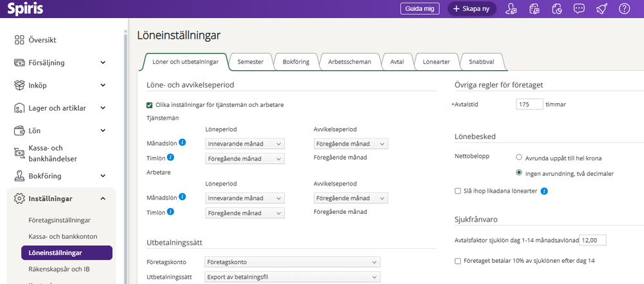Expand the Lön menu chevron
644x284 pixels.
[x=102, y=131]
